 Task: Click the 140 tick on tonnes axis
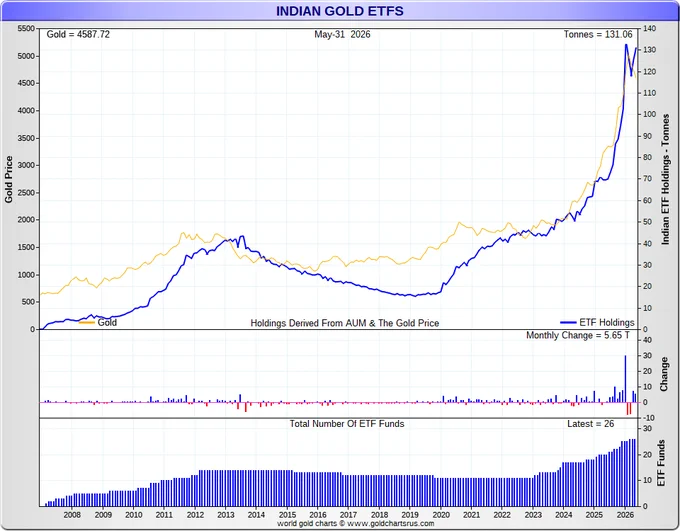tap(649, 28)
